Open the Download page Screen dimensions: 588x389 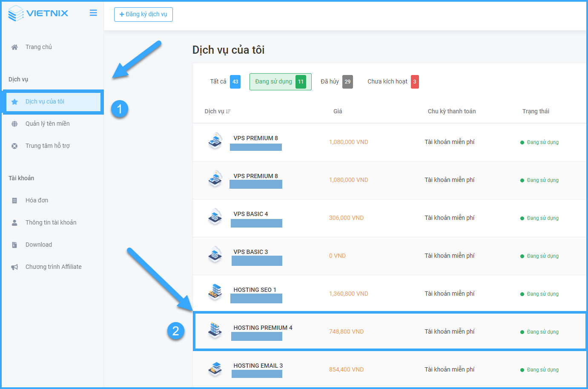point(39,245)
